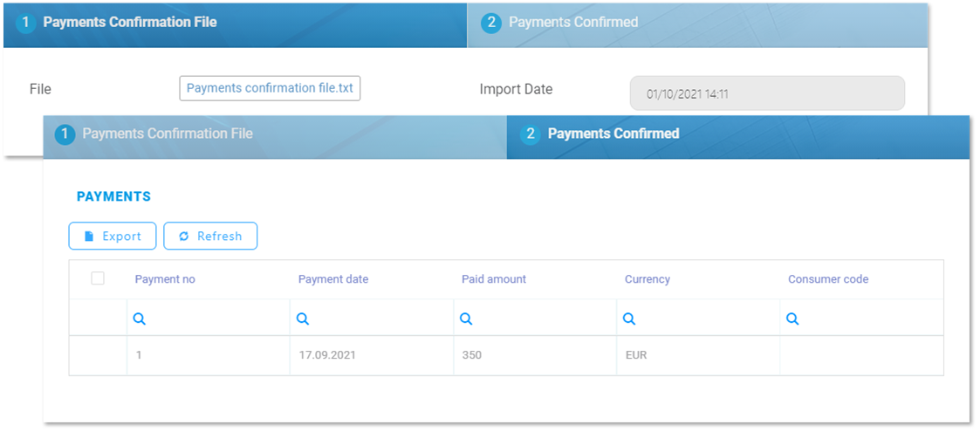Toggle the select-all checkbox in table header
The height and width of the screenshot is (432, 980).
point(98,278)
